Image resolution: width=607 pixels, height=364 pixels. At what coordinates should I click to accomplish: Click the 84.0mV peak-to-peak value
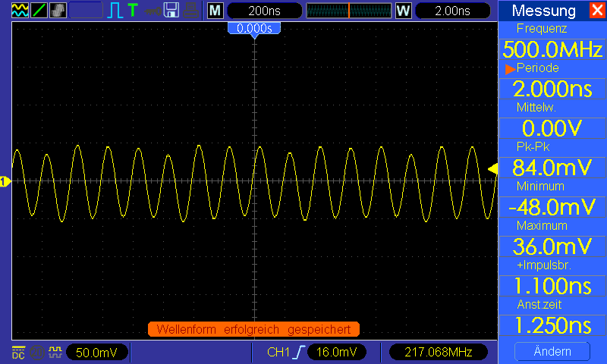tap(552, 168)
